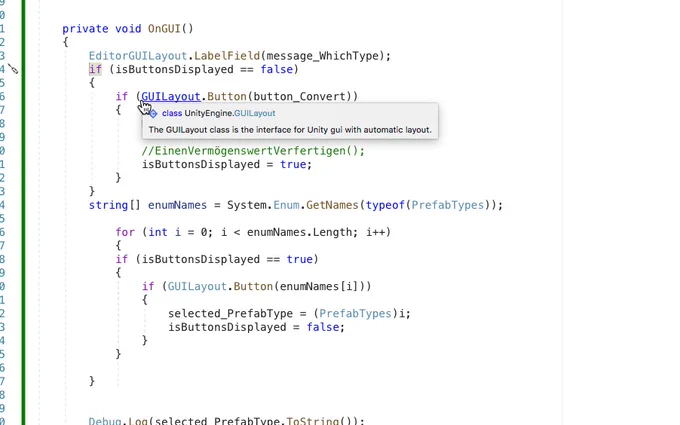Click PrefabTypes inside the typeof call
Viewport: 680px width, 425px height.
click(x=447, y=205)
